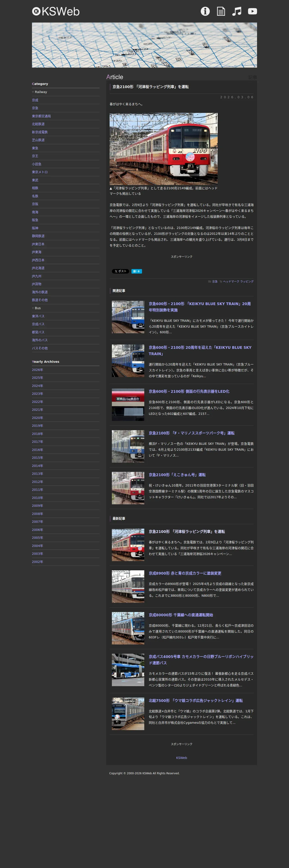The height and width of the screenshot is (868, 289).
Task: Click the KSWeb footer link
Action: point(182,758)
